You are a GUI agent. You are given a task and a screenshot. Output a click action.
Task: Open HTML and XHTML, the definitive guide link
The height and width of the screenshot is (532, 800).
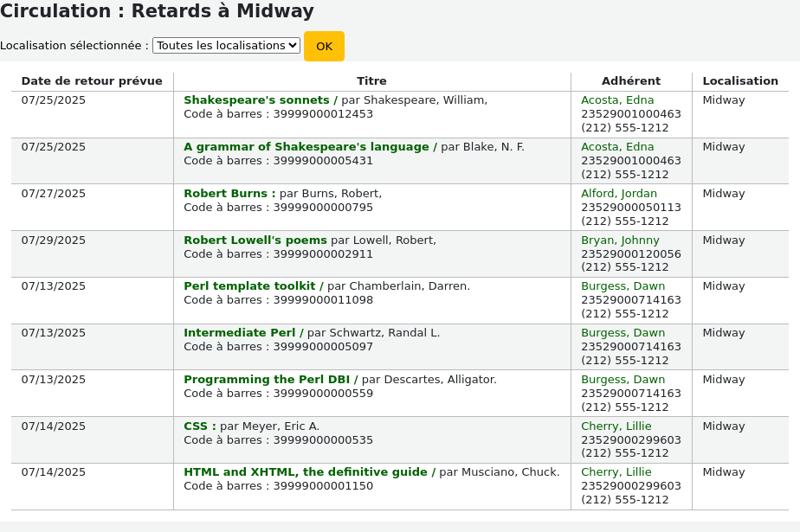point(310,471)
